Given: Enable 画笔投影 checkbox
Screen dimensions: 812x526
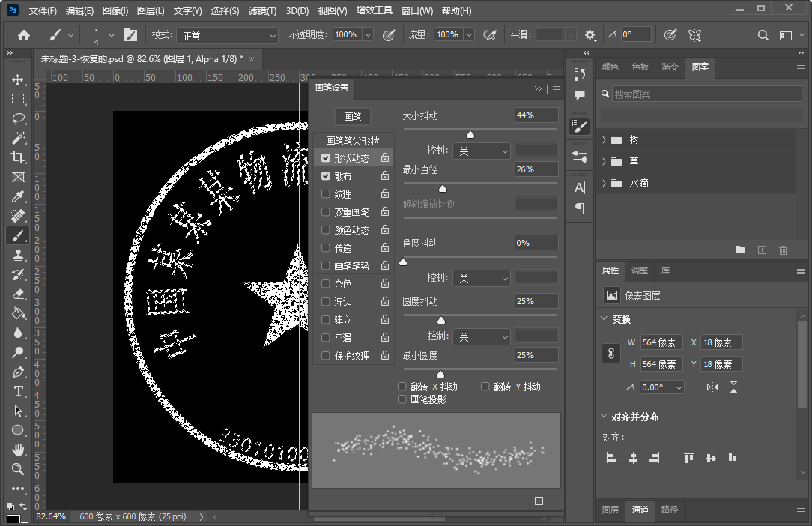Looking at the screenshot, I should coord(402,399).
